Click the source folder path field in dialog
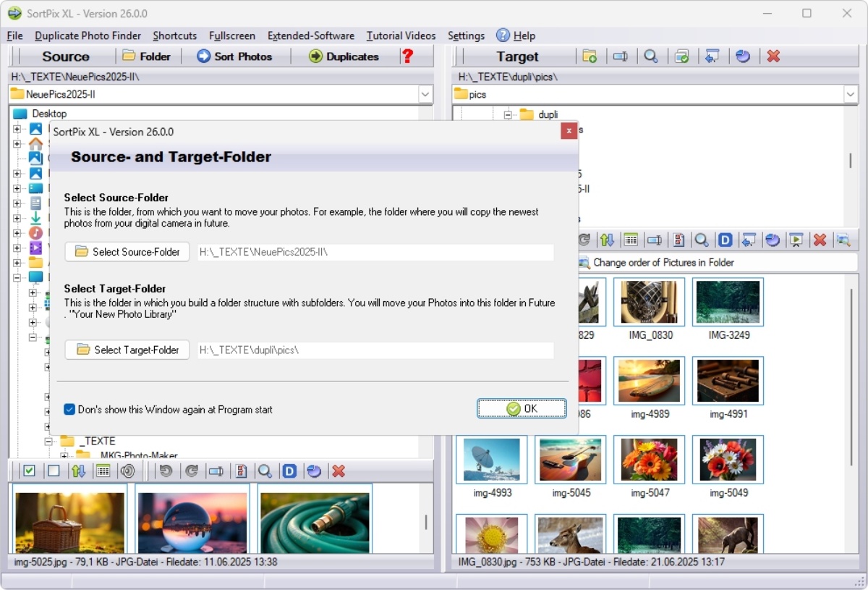 click(x=375, y=252)
